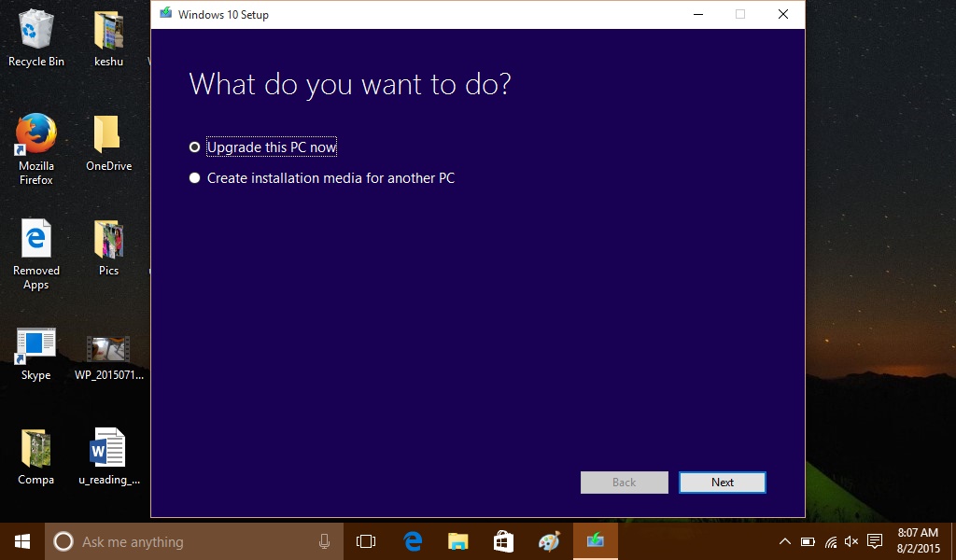Select the keshu folder on desktop
Viewport: 956px width, 560px height.
pyautogui.click(x=108, y=38)
